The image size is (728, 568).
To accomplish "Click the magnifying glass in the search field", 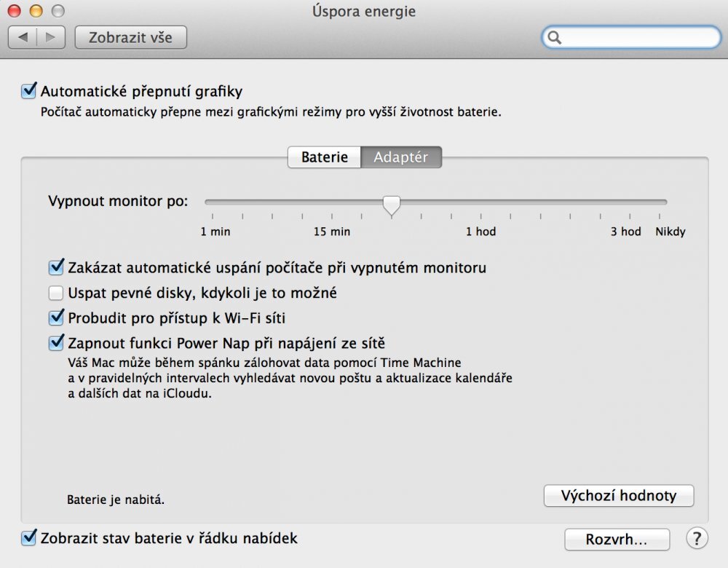I will pyautogui.click(x=555, y=36).
